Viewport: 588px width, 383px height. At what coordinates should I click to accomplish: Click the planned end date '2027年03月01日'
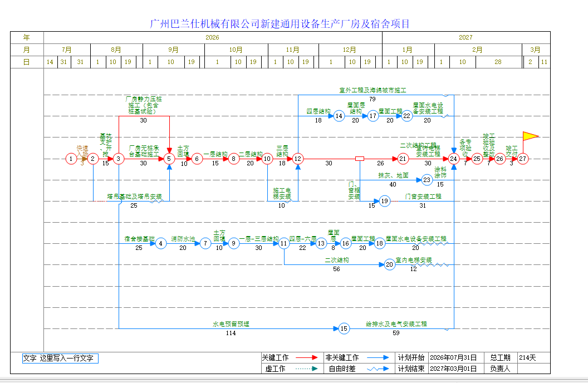[454, 369]
